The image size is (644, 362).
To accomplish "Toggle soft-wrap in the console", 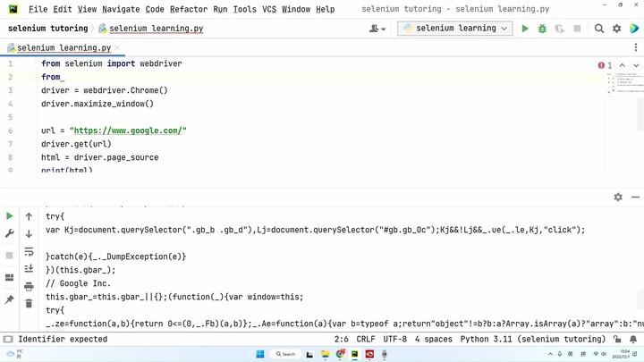I will (29, 251).
